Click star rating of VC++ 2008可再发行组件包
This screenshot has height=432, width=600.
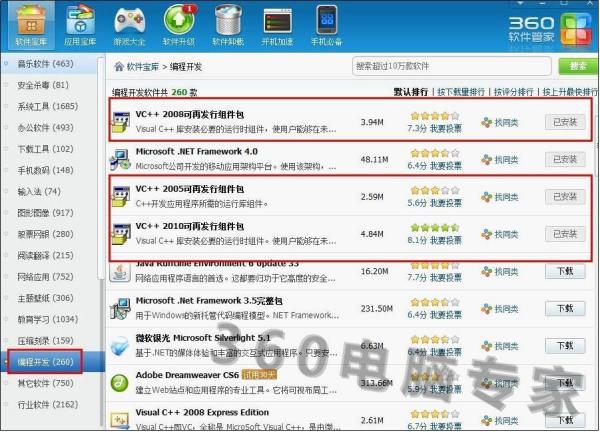(435, 116)
